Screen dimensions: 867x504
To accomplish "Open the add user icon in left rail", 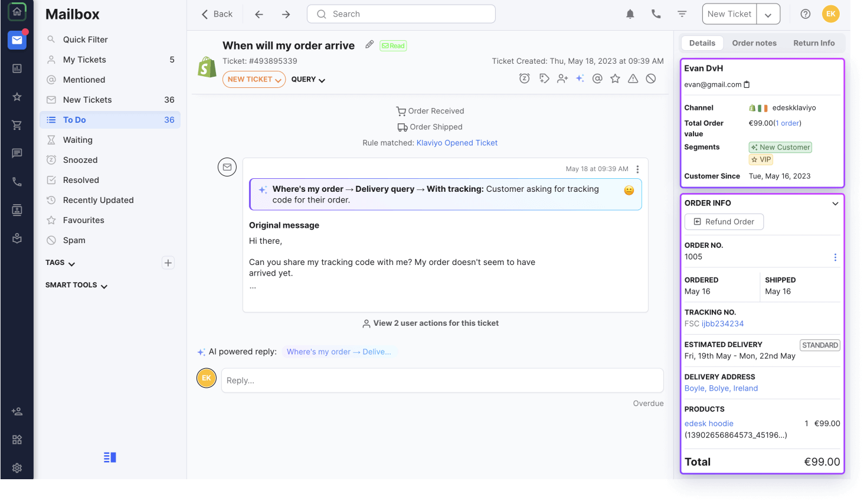I will [x=17, y=411].
